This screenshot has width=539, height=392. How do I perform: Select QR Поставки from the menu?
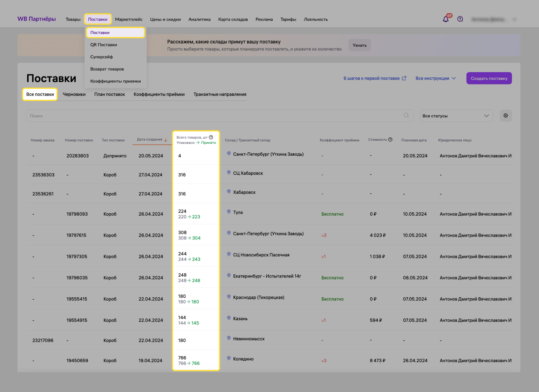tap(103, 45)
